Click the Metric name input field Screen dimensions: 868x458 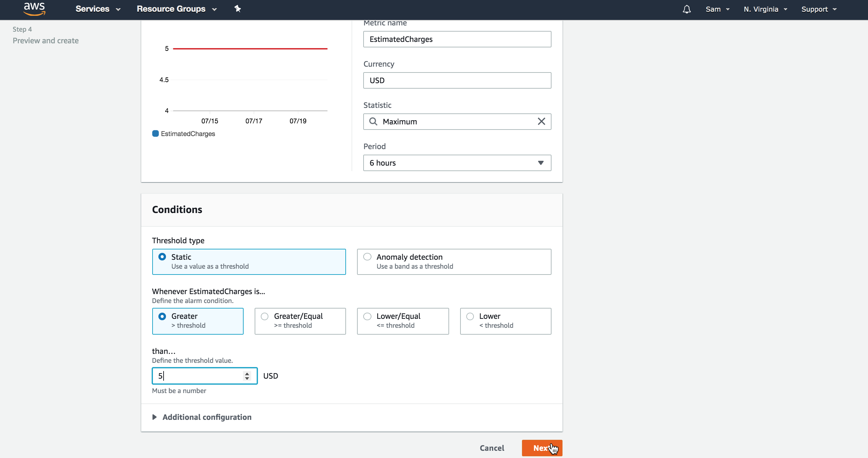[457, 39]
